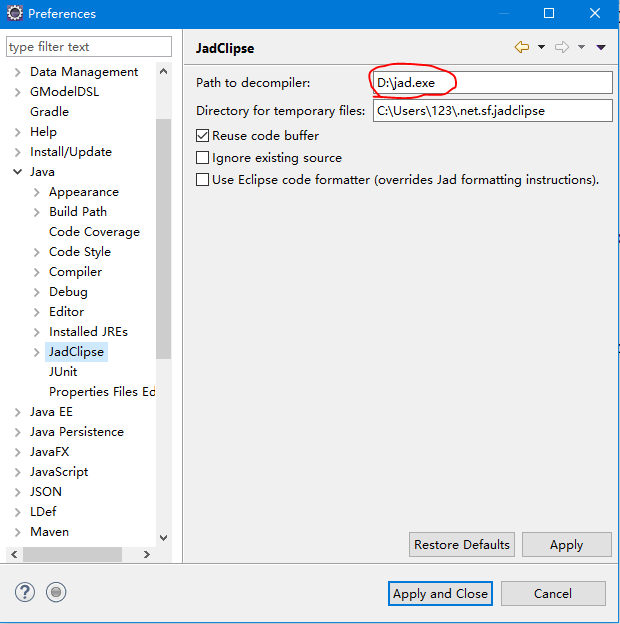Screen dimensions: 620x624
Task: Expand the Help tree node
Action: coord(18,132)
